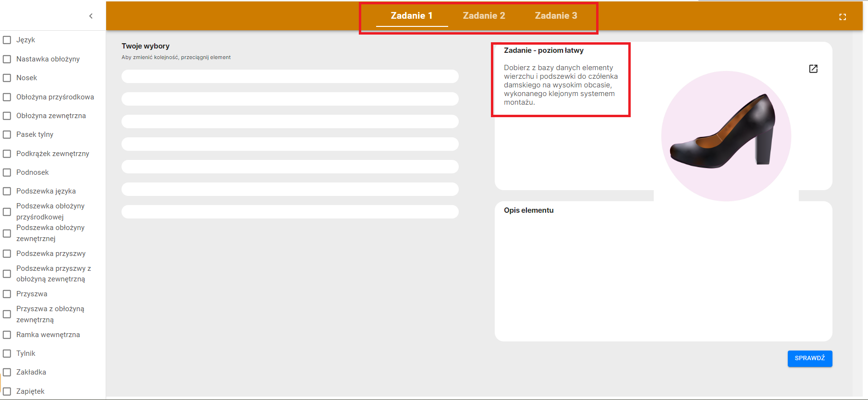Collapse the sidebar with the chevron arrow
Image resolution: width=868 pixels, height=400 pixels.
(x=91, y=16)
